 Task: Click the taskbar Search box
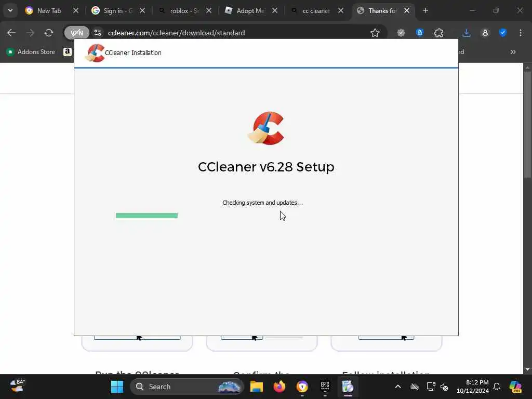point(187,387)
